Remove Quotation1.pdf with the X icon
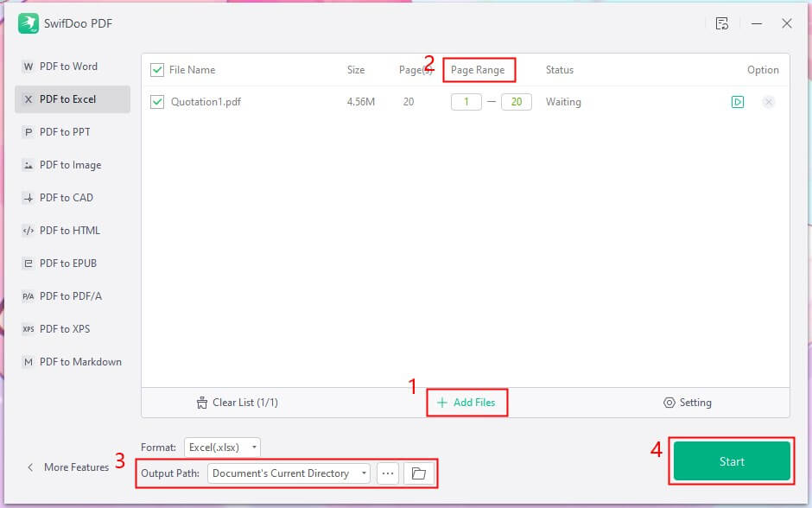 (769, 102)
